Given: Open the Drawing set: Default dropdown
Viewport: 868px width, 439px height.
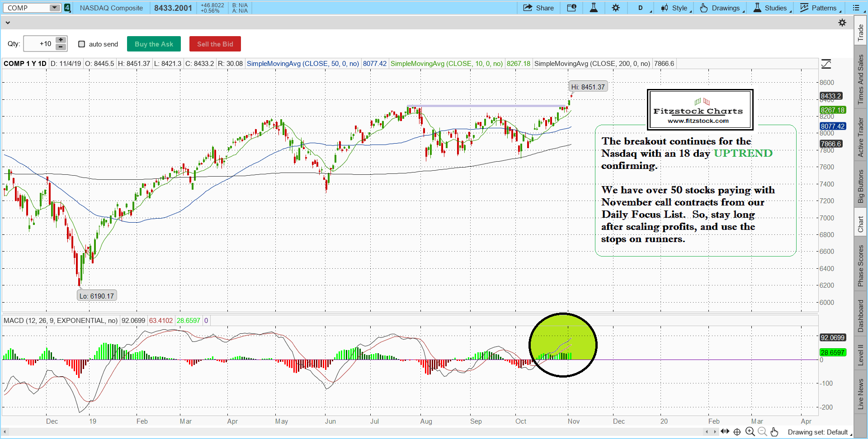Looking at the screenshot, I should click(x=819, y=432).
